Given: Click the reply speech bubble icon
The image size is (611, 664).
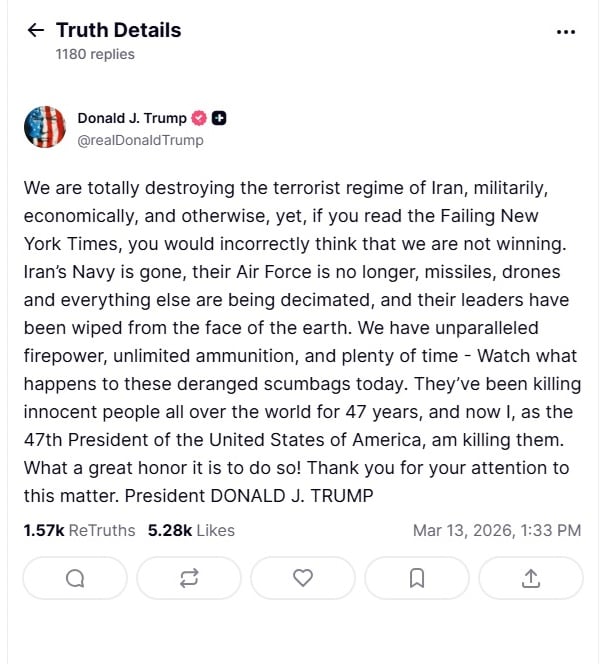Looking at the screenshot, I should [75, 578].
